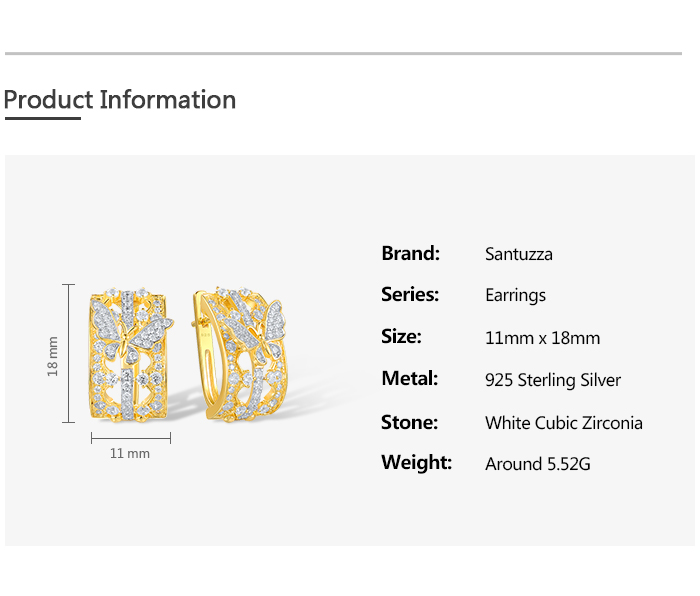Click the Santuzza brand name
Viewport: 700px width, 596px height.
click(x=518, y=254)
